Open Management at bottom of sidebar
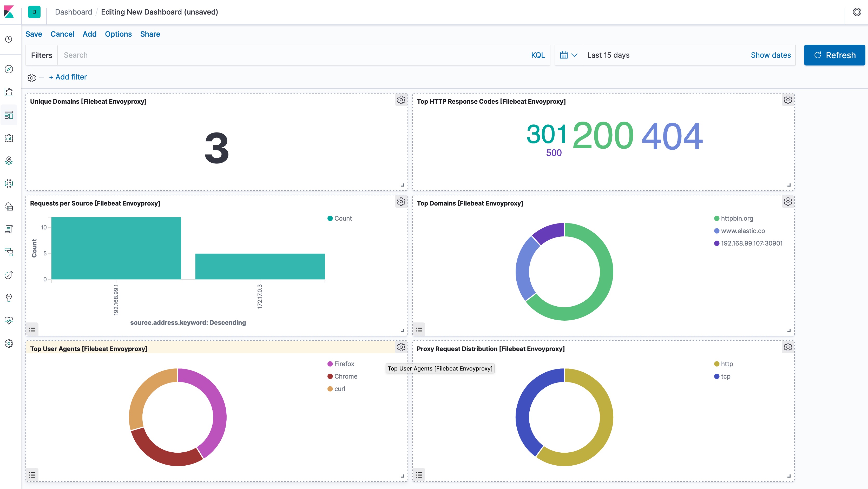Image resolution: width=868 pixels, height=489 pixels. [x=9, y=343]
